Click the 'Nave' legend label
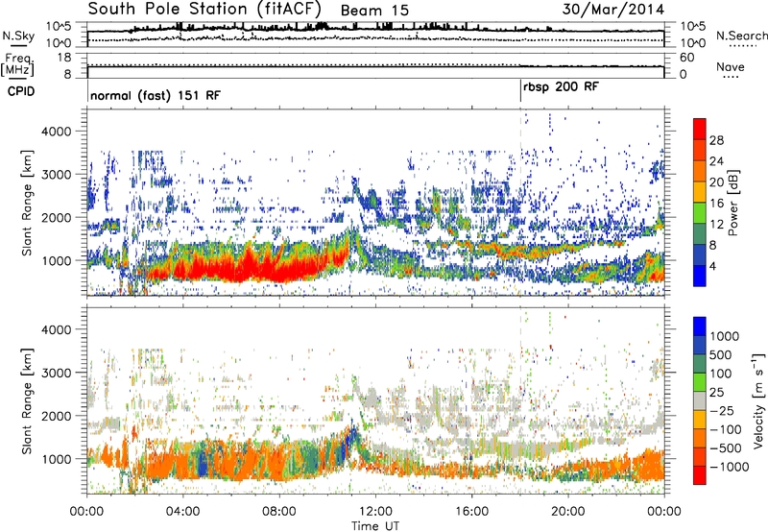The height and width of the screenshot is (532, 768). click(x=731, y=66)
